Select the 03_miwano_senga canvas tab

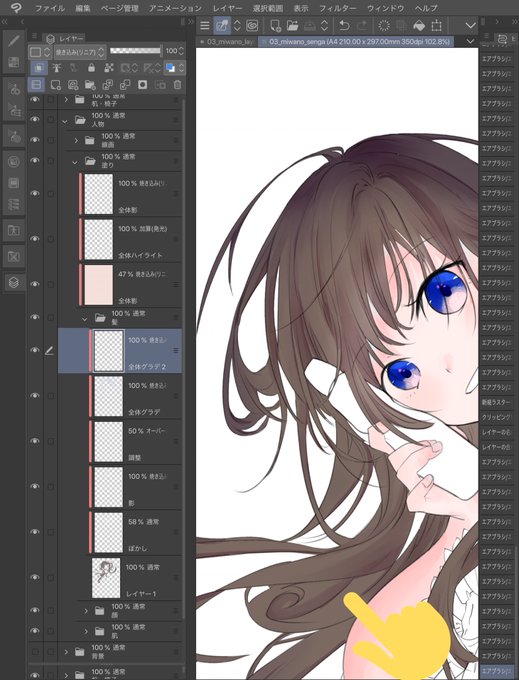[x=356, y=42]
